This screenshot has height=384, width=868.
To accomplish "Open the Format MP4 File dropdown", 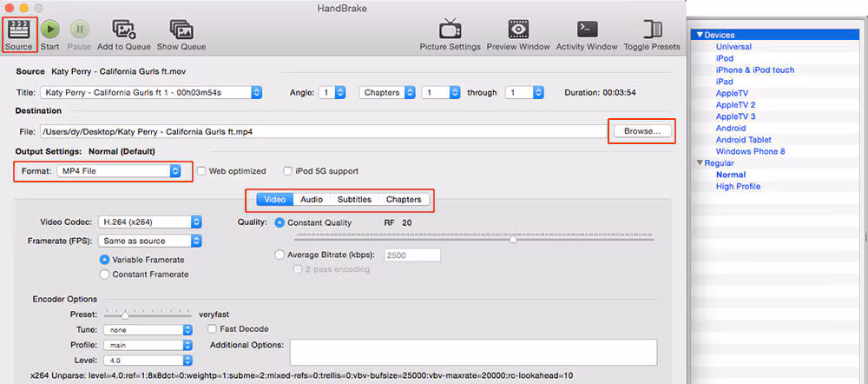I will click(x=119, y=171).
